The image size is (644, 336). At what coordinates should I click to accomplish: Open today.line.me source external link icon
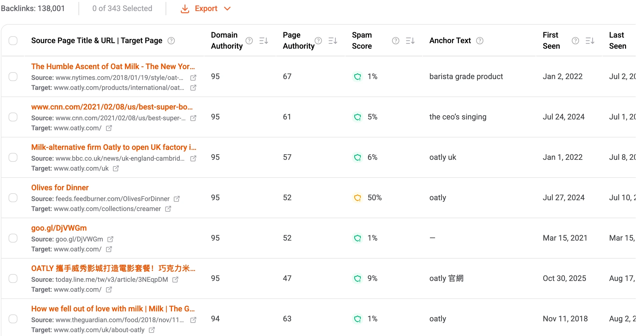(175, 280)
